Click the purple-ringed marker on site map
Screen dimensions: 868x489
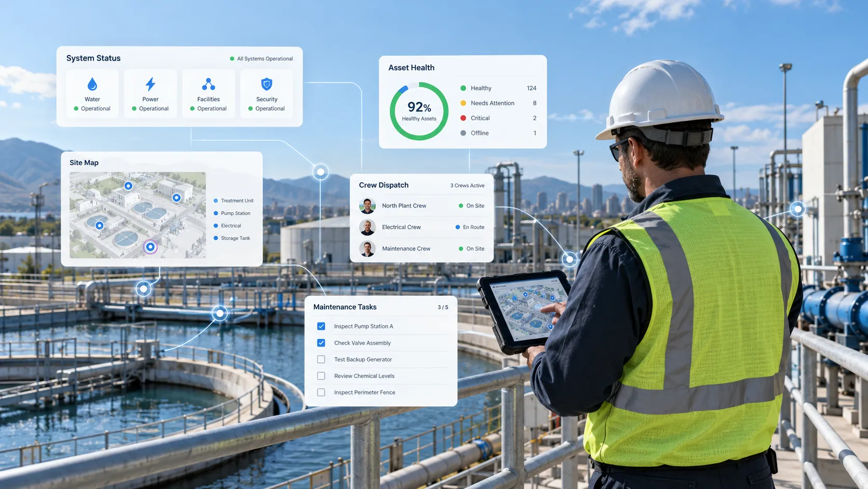tap(150, 247)
